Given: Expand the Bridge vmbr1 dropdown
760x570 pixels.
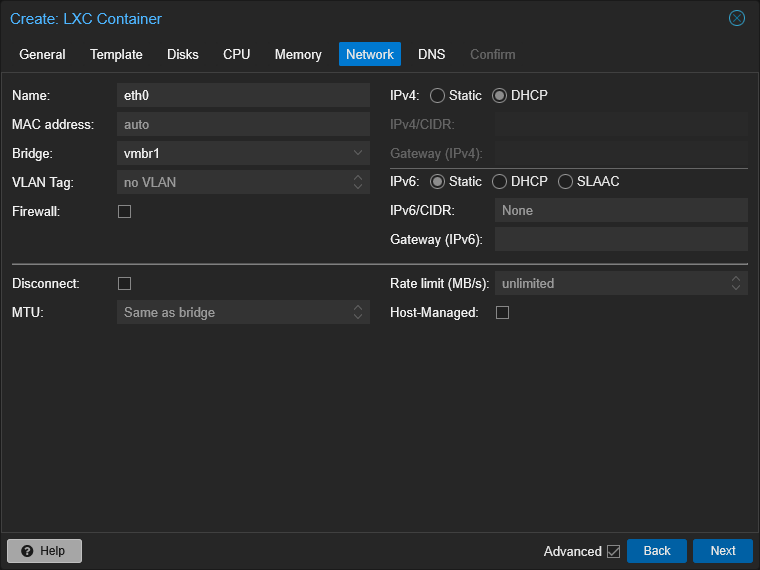Looking at the screenshot, I should [358, 153].
